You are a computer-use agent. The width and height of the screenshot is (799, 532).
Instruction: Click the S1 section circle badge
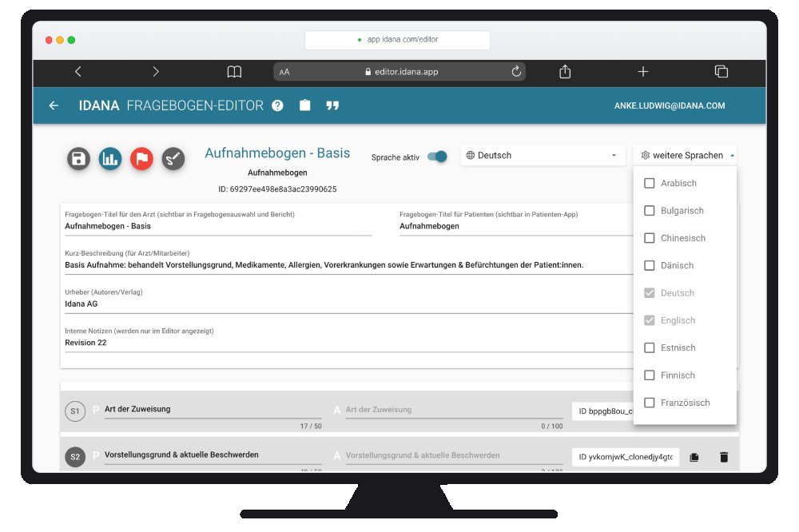coord(75,411)
